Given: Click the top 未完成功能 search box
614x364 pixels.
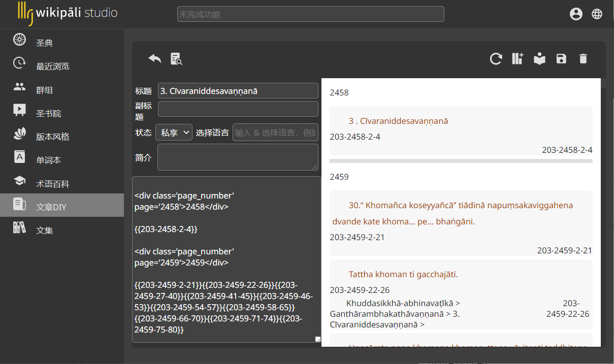Looking at the screenshot, I should coord(311,14).
